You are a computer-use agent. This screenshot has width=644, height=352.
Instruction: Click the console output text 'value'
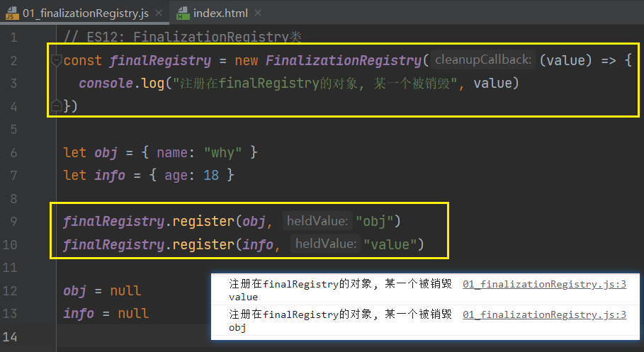coord(244,297)
